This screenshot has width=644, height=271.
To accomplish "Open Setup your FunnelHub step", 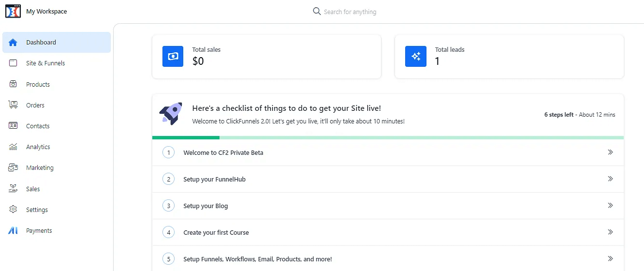I will (x=388, y=179).
